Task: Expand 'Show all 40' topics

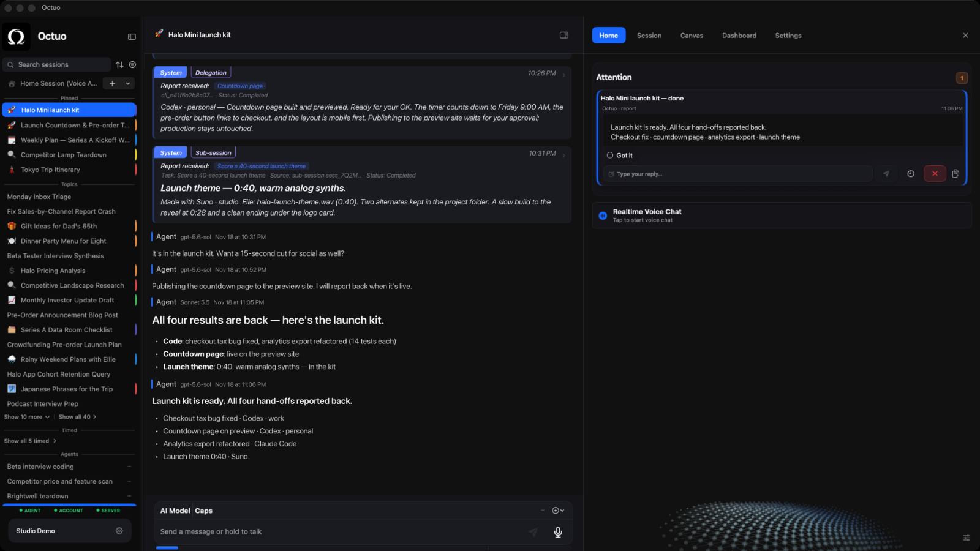Action: click(77, 417)
